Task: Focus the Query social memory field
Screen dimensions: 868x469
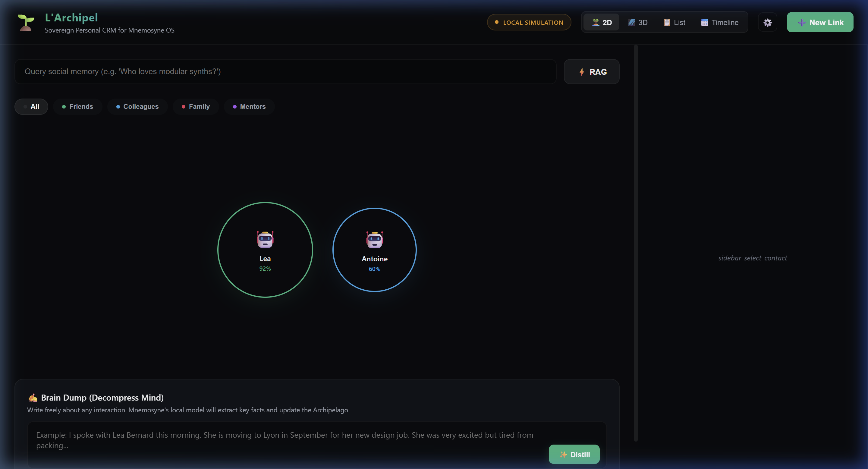Action: (285, 72)
